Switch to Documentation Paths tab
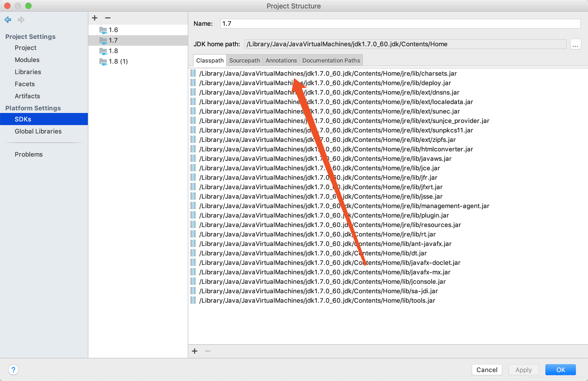The height and width of the screenshot is (381, 588). [331, 60]
